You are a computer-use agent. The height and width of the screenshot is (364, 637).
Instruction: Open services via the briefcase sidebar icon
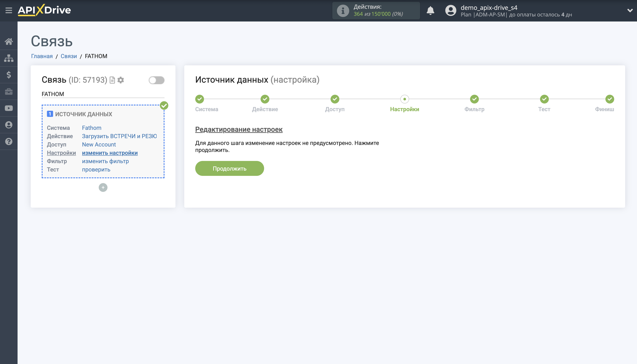(x=9, y=91)
